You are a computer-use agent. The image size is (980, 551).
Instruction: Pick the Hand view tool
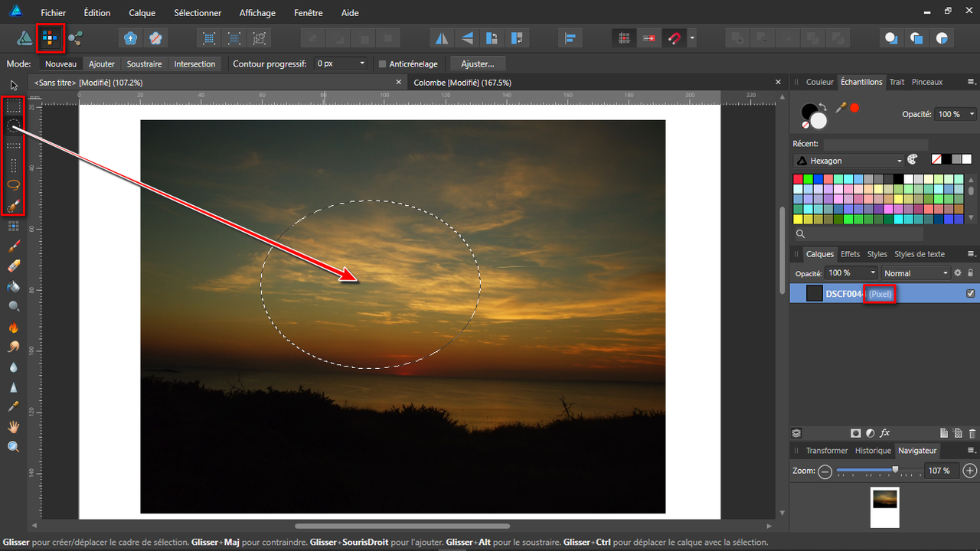coord(14,427)
